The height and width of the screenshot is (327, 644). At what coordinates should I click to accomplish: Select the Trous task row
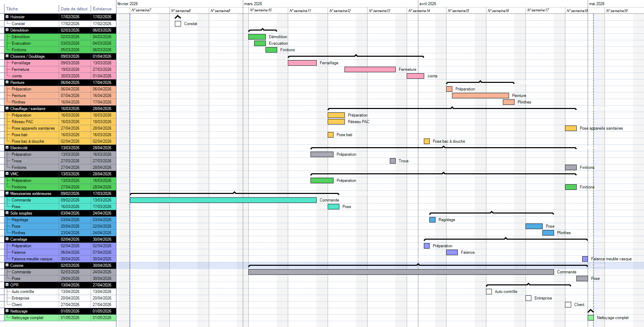[x=60, y=161]
